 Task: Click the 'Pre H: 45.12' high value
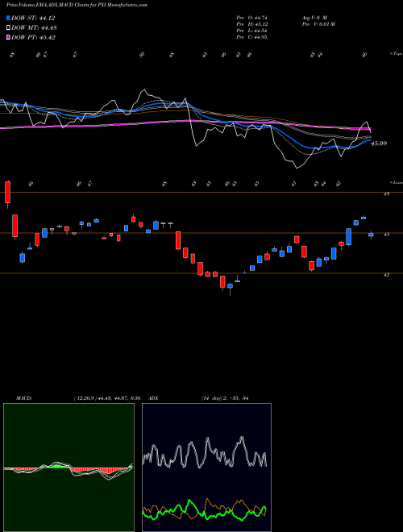coord(251,24)
